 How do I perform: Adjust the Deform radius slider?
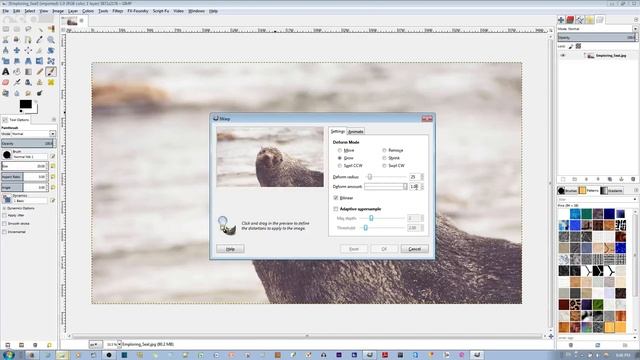pos(386,177)
